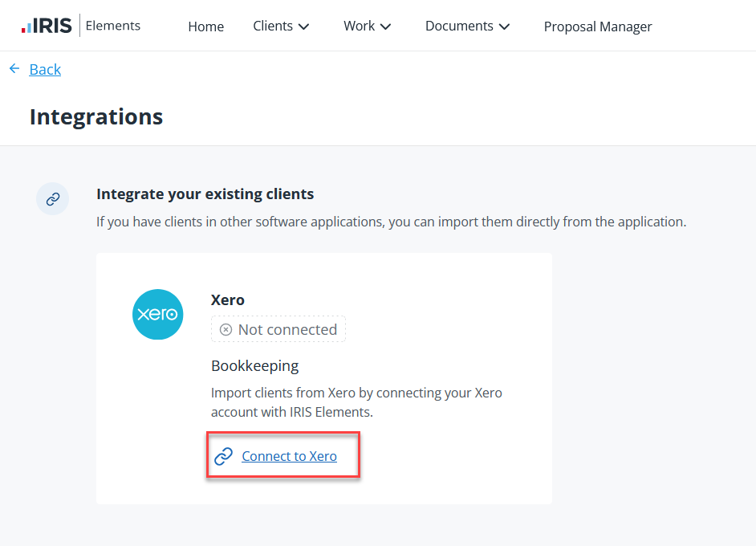Image resolution: width=756 pixels, height=546 pixels.
Task: Click the round link icon beside Integrate heading
Action: [53, 198]
